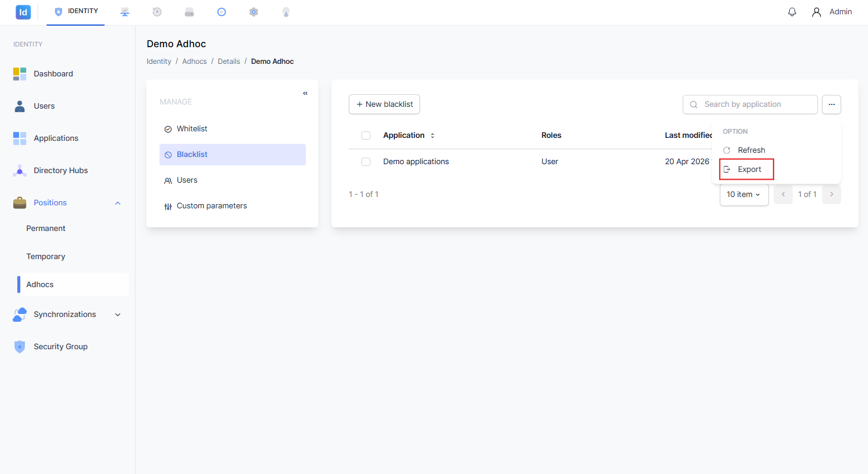
Task: Open the 10 item page size dropdown
Action: [744, 195]
